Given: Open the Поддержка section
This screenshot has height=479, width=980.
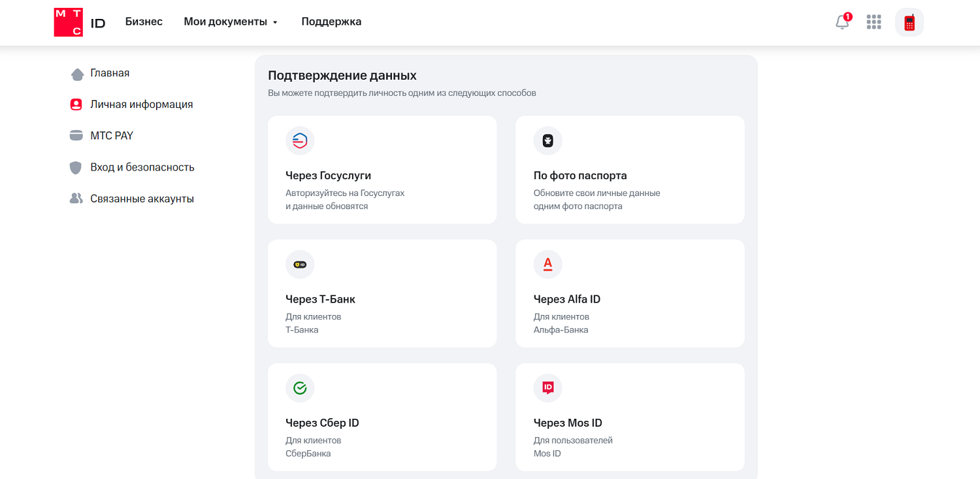Looking at the screenshot, I should (x=331, y=22).
